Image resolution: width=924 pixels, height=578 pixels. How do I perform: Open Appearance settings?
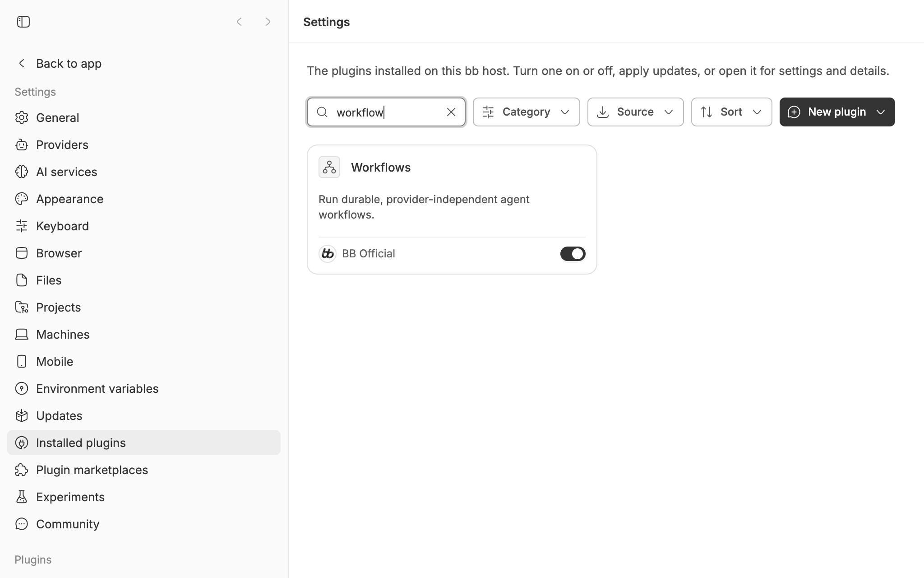click(x=144, y=199)
